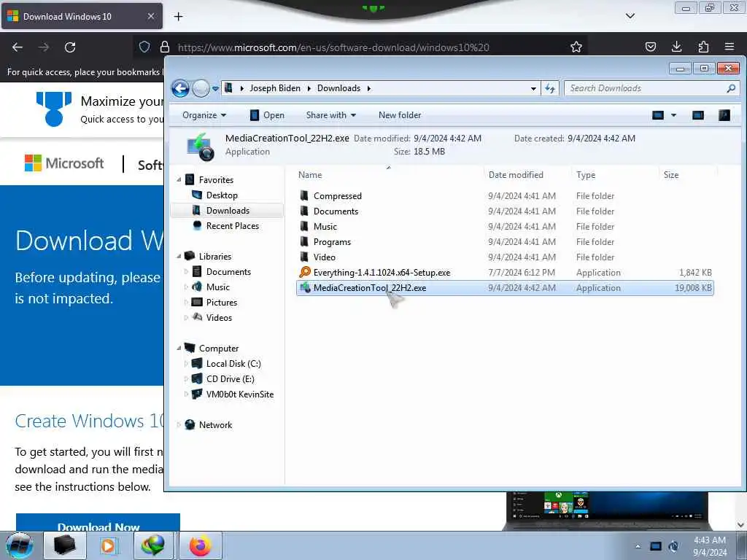Screen dimensions: 747x560
Task: Click New folder in the toolbar
Action: coord(400,115)
